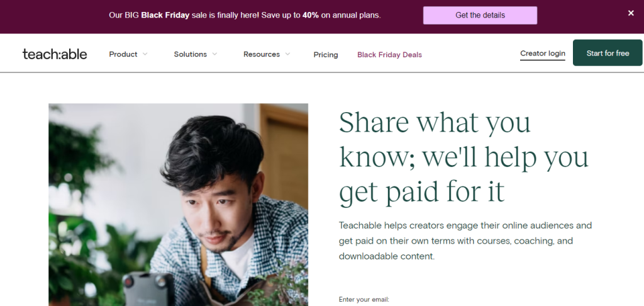
Task: Go to the Pricing page
Action: (x=326, y=55)
